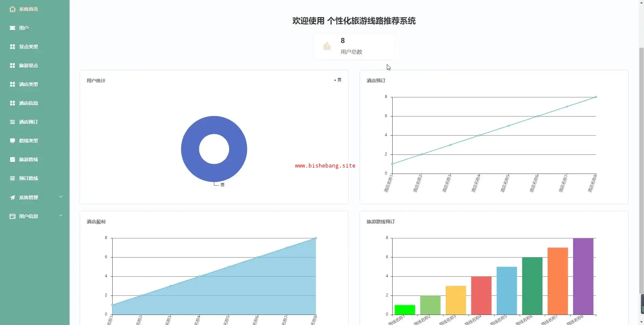Click the 酒店预订 line point at 酒店名称6

click(x=538, y=116)
